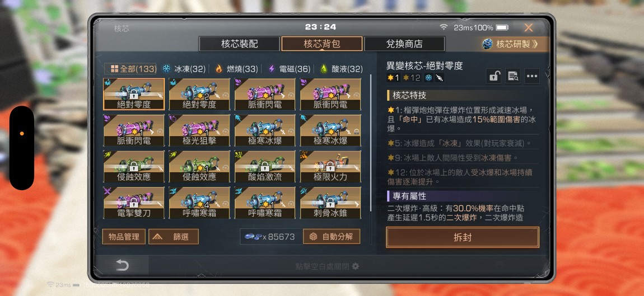Show 全部 cores category
644x296 pixels.
[130, 69]
